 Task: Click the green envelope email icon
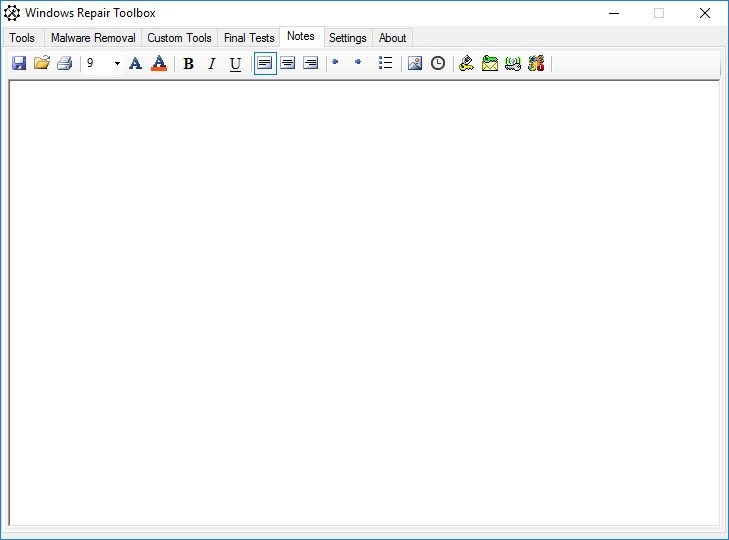pos(490,63)
